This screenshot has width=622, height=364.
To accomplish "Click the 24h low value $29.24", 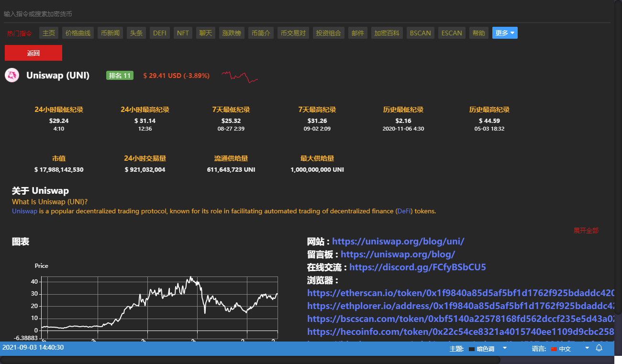I will tap(59, 121).
